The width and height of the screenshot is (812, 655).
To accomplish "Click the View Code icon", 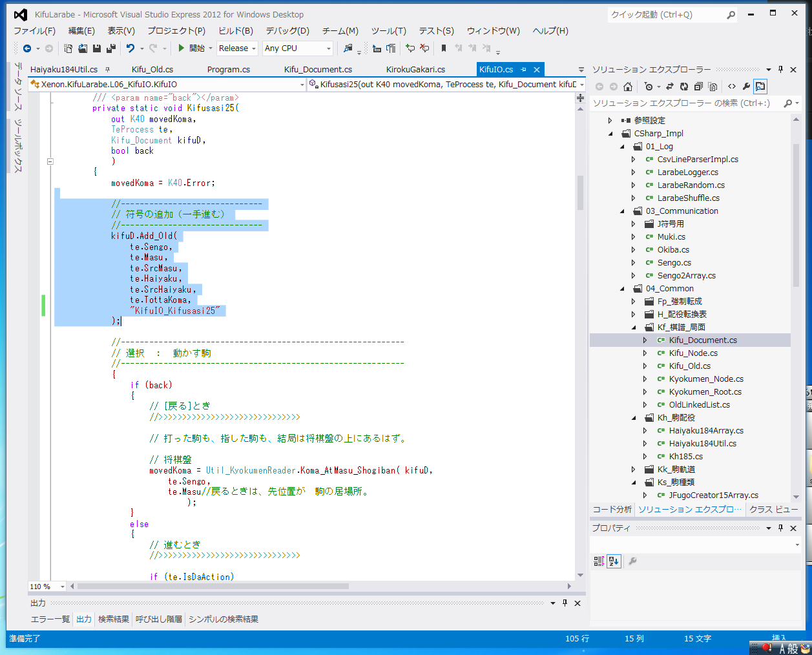I will click(x=731, y=87).
